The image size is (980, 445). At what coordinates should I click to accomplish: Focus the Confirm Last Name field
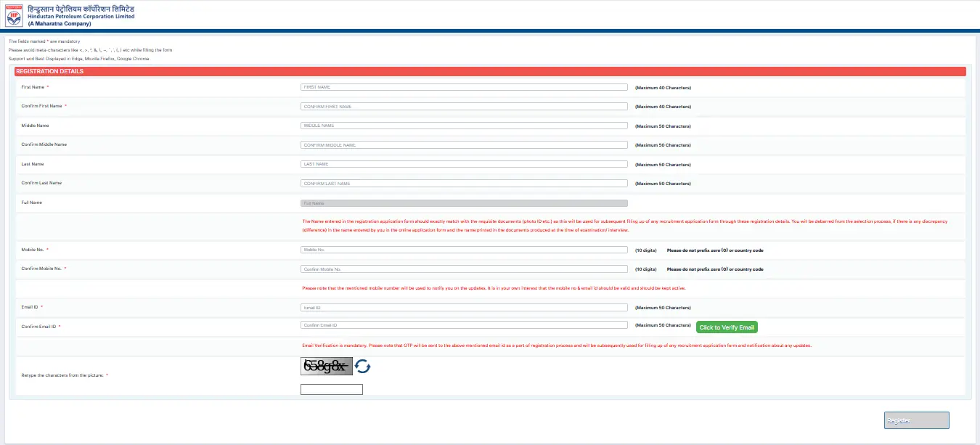464,184
